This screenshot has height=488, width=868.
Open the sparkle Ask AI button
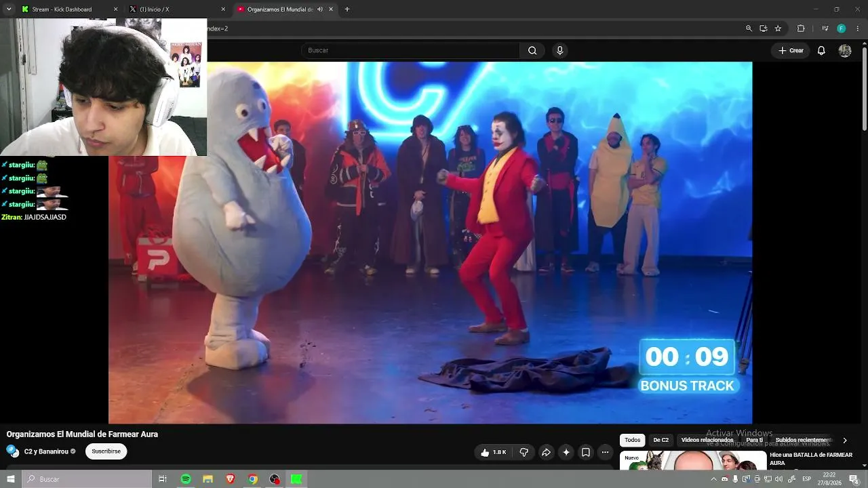pos(566,452)
